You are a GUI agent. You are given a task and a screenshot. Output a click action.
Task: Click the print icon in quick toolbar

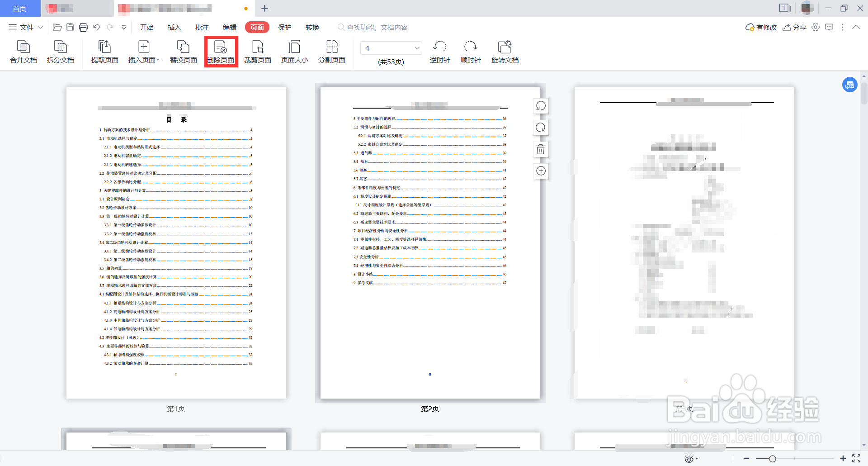pos(83,27)
